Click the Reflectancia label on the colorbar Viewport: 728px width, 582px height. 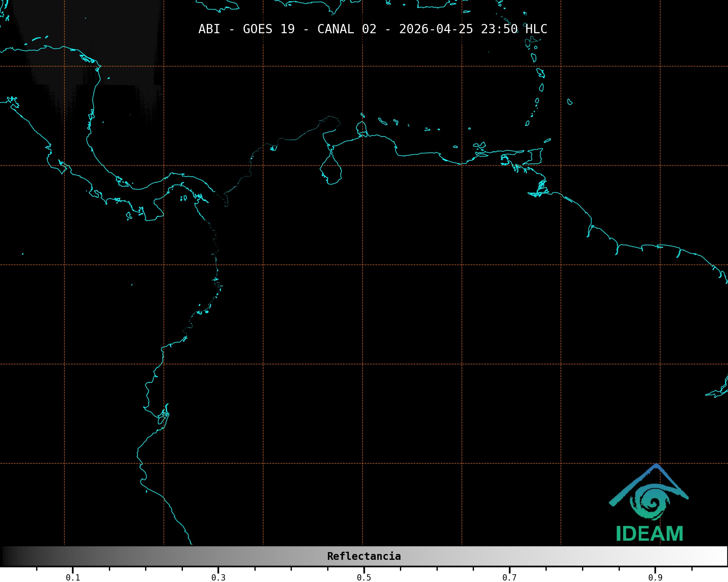pyautogui.click(x=364, y=556)
